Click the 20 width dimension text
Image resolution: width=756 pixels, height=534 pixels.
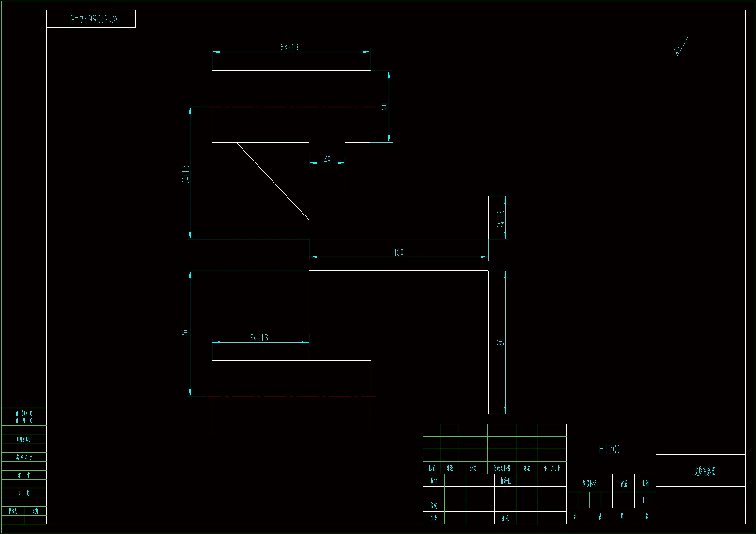point(327,159)
